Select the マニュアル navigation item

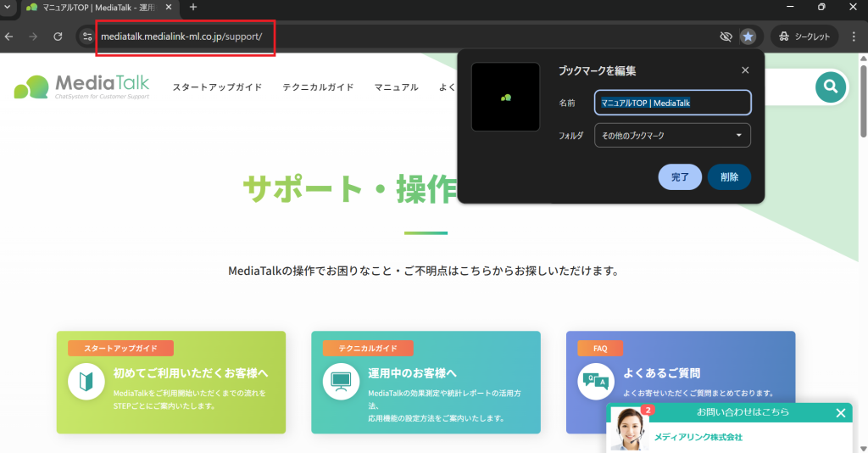point(396,87)
